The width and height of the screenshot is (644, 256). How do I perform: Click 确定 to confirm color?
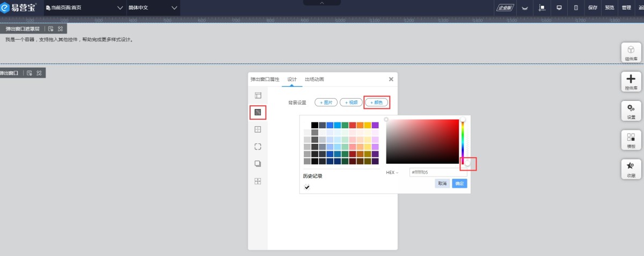coord(459,184)
